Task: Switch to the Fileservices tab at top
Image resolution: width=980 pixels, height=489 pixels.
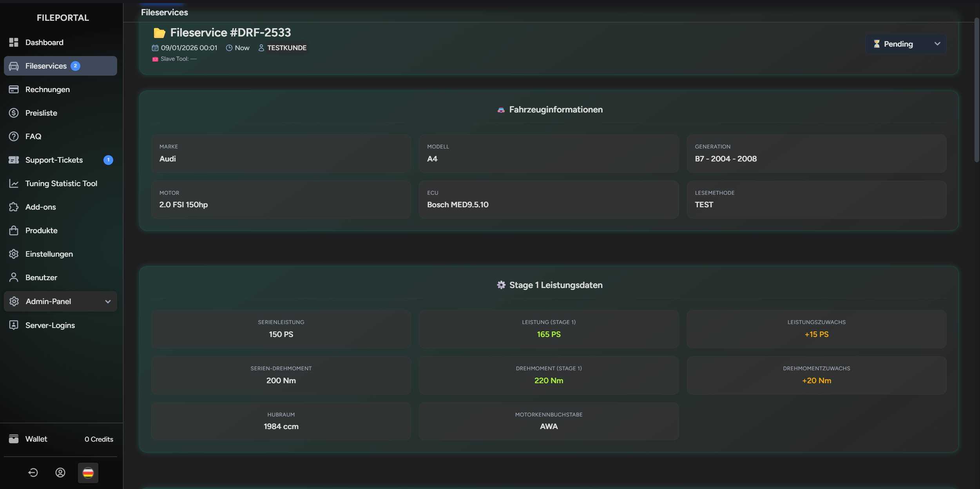Action: tap(165, 12)
